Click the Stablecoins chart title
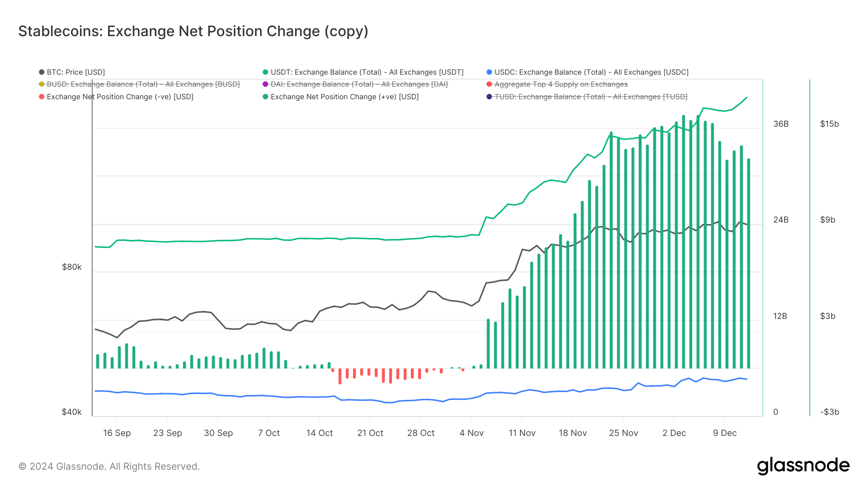Screen dimensions: 868x488 [193, 31]
